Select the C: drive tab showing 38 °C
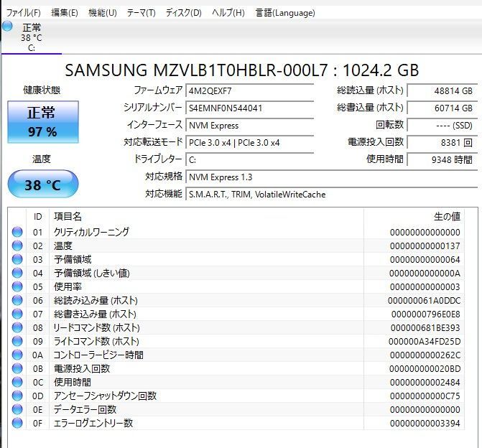 click(31, 37)
